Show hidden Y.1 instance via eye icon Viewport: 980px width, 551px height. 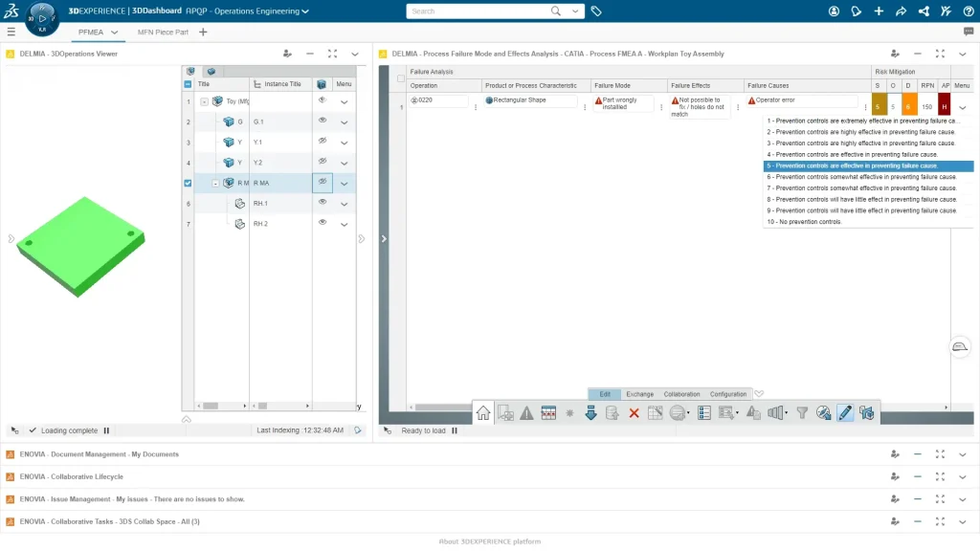tap(323, 142)
